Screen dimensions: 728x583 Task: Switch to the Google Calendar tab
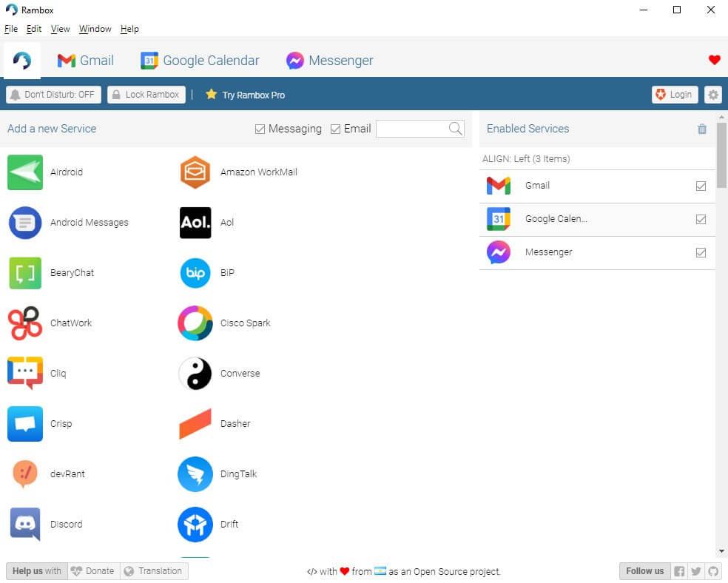pyautogui.click(x=200, y=61)
